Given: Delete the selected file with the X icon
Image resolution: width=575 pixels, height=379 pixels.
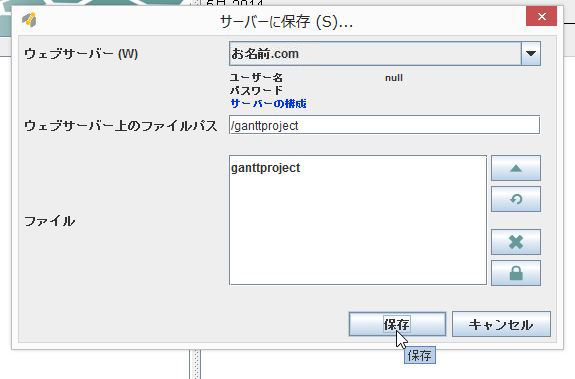Looking at the screenshot, I should (516, 242).
